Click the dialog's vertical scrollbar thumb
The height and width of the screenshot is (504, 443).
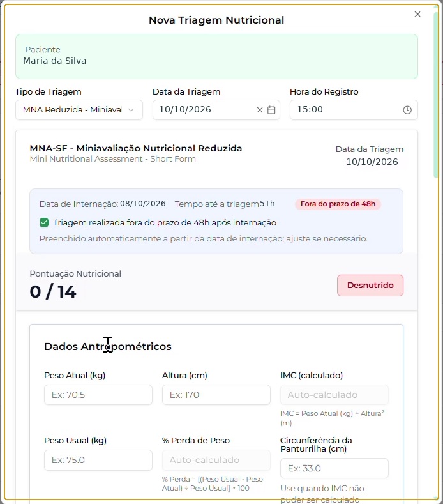[436, 95]
